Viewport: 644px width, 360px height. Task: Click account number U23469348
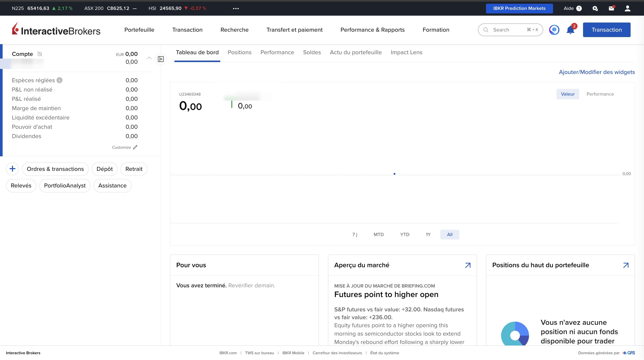coord(190,94)
